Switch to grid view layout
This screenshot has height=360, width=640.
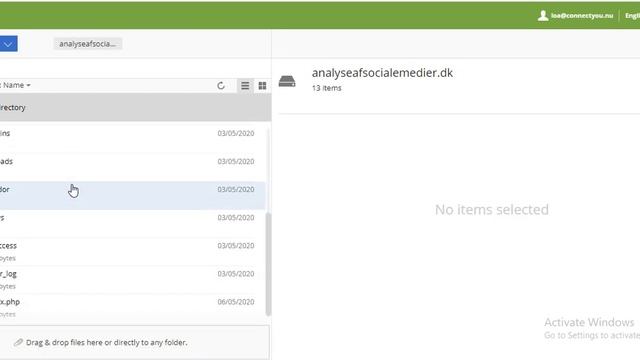pyautogui.click(x=262, y=85)
